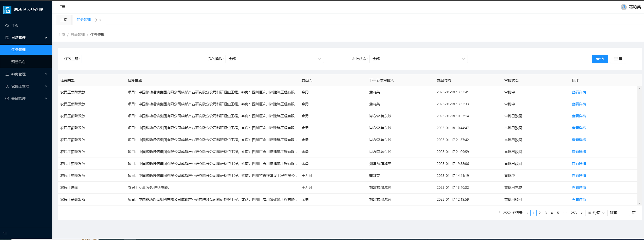This screenshot has height=240, width=644.
Task: Click the 总承包劳务管理 logo icon
Action: coord(7,10)
